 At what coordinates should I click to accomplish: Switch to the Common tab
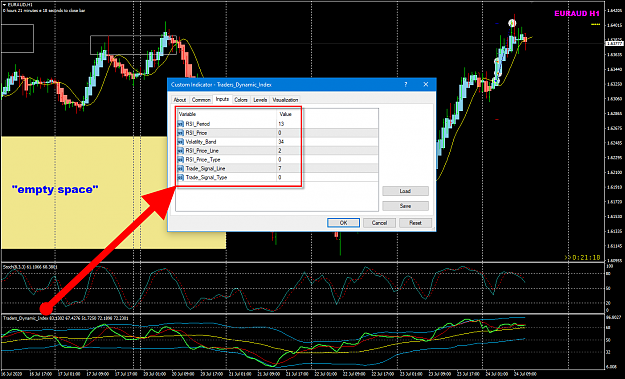(201, 100)
